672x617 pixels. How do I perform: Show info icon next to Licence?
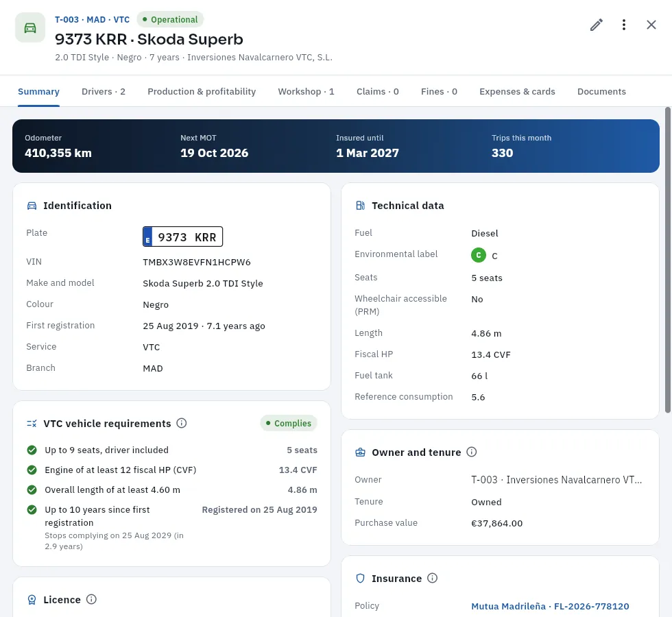(x=91, y=599)
